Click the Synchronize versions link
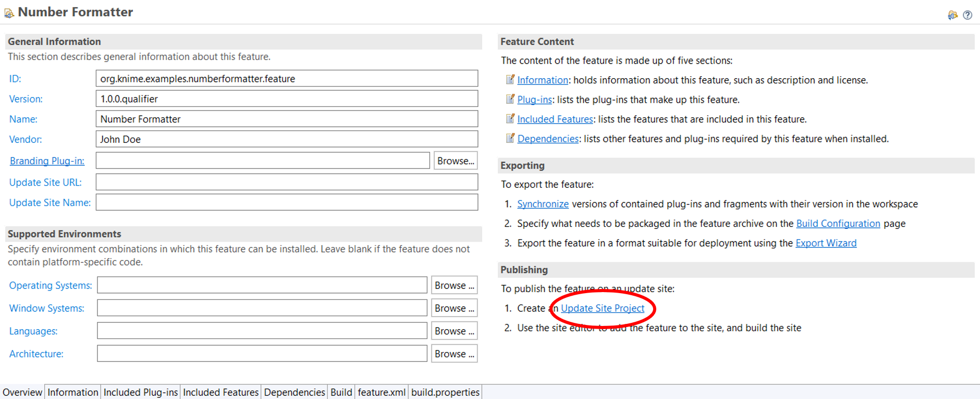 click(x=543, y=204)
